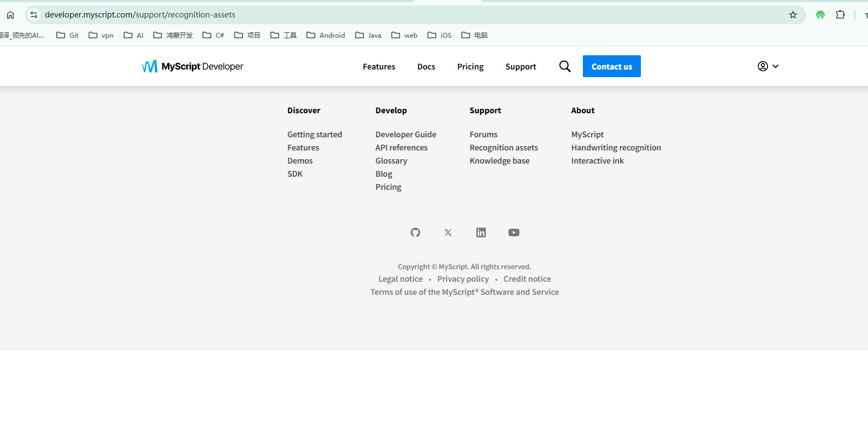868x436 pixels.
Task: Open the Credit notice link
Action: (527, 279)
